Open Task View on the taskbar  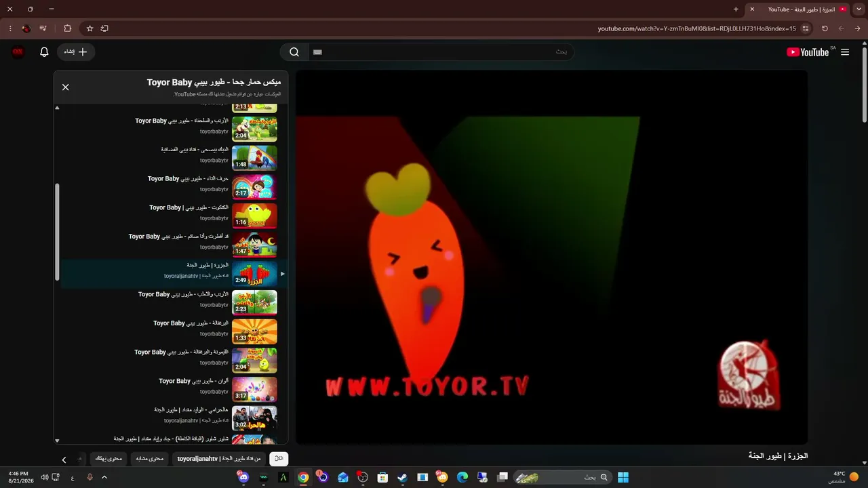[x=502, y=477]
